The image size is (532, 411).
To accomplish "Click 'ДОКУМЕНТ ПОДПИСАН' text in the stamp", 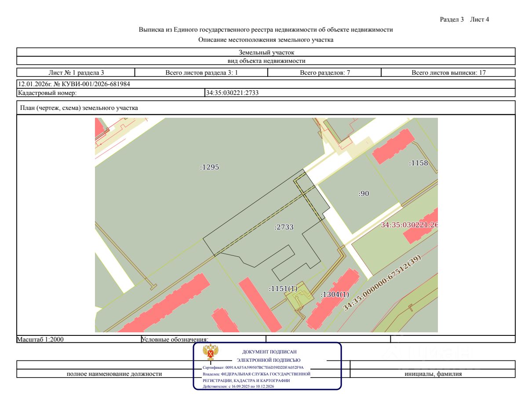I will (270, 352).
